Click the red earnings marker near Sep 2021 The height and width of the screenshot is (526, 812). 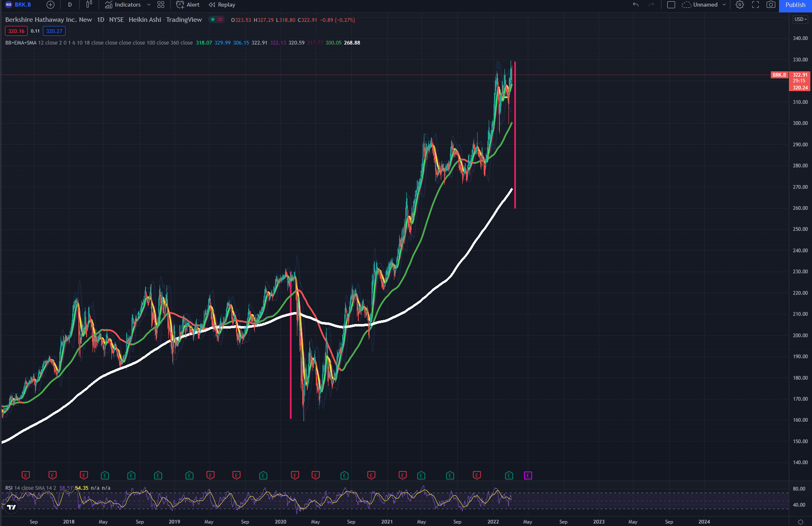click(477, 475)
